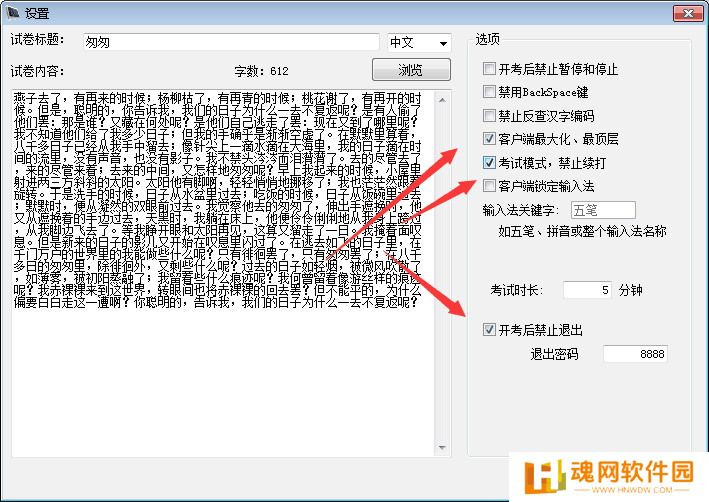Click the 试卷内容: label
Image resolution: width=709 pixels, height=502 pixels.
pos(38,71)
